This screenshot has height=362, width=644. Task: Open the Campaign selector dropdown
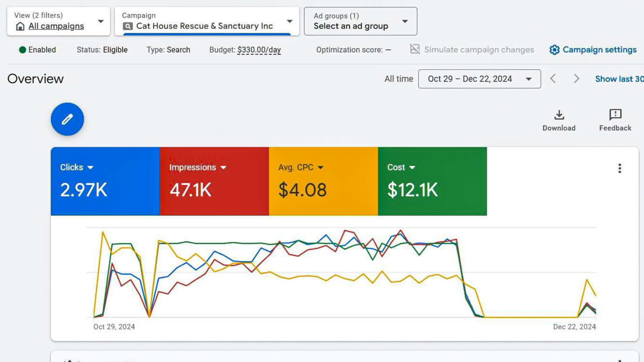(x=289, y=21)
